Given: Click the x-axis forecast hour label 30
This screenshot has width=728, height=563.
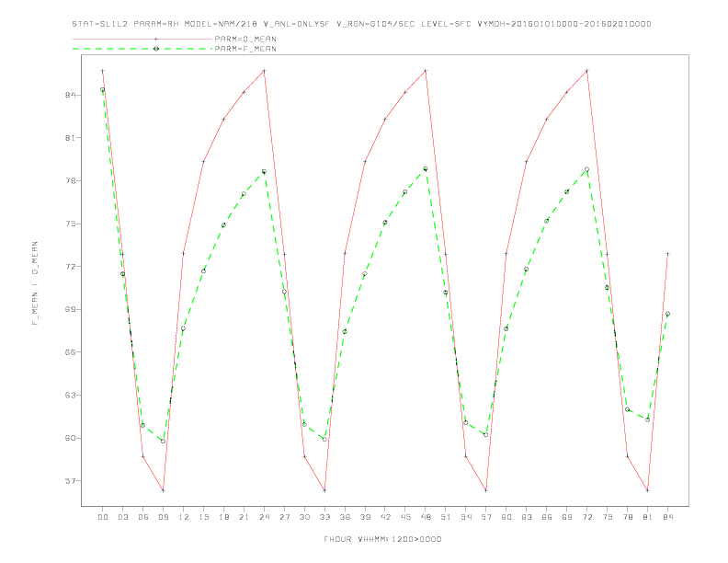Looking at the screenshot, I should click(x=304, y=517).
